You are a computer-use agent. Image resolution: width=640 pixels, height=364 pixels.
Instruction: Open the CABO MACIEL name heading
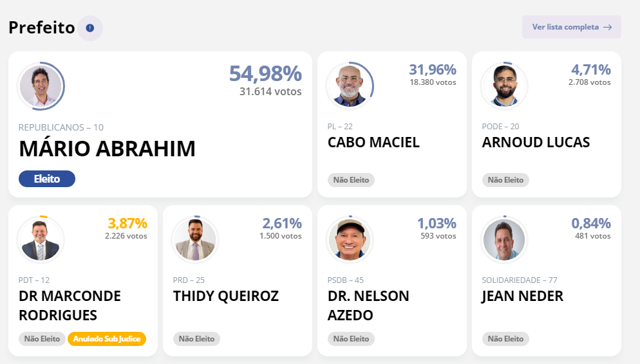click(x=373, y=142)
